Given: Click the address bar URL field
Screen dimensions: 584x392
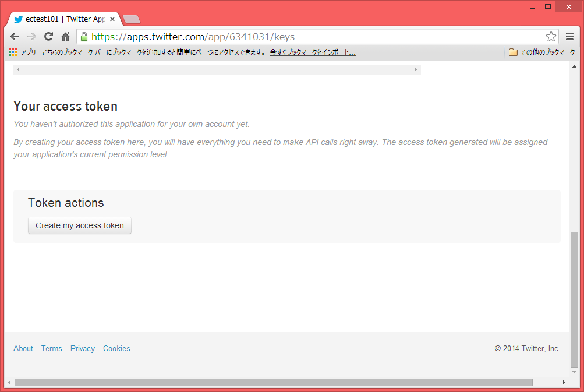Looking at the screenshot, I should coord(317,37).
